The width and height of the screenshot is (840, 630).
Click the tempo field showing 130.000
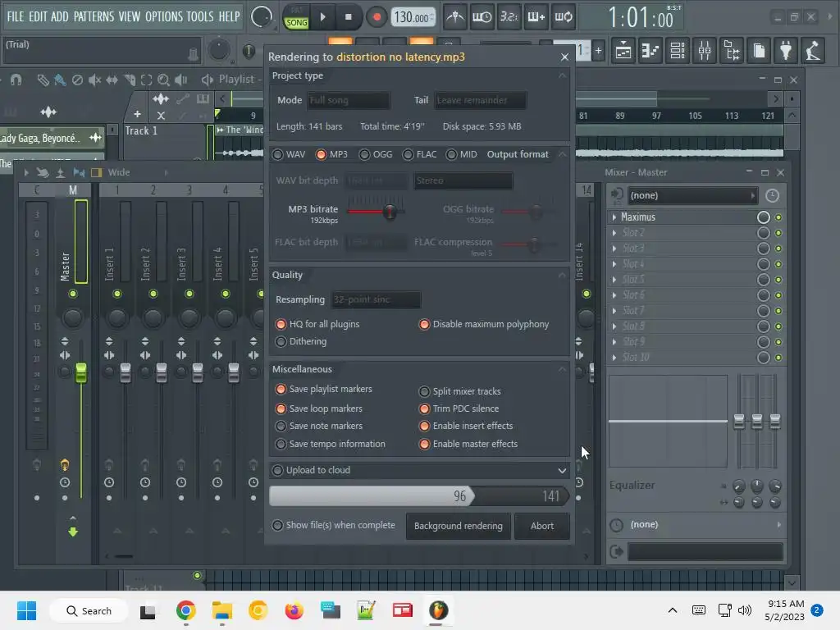(413, 17)
